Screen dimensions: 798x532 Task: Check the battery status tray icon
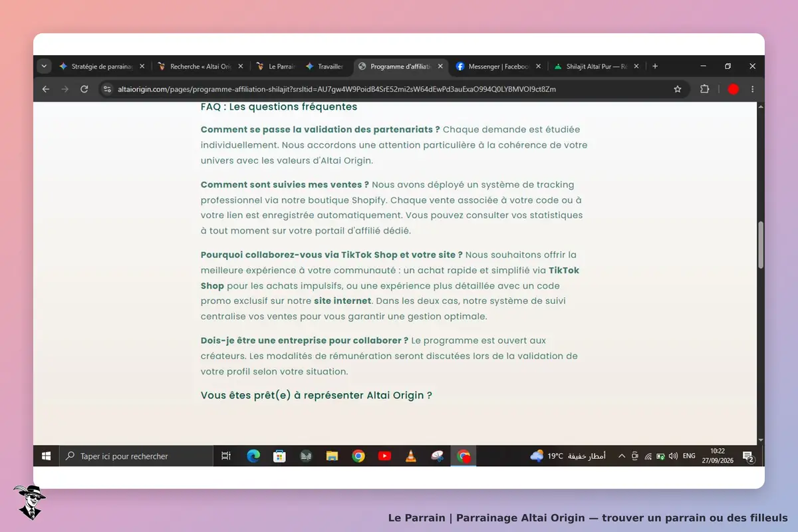point(660,456)
